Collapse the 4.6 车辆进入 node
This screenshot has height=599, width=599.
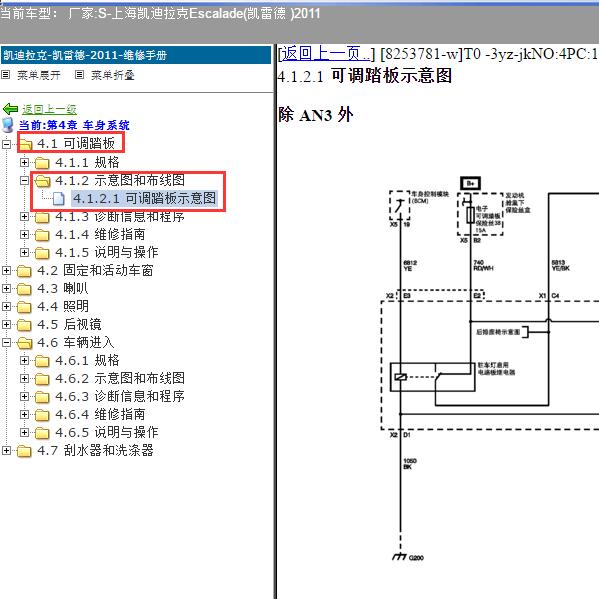click(x=6, y=343)
